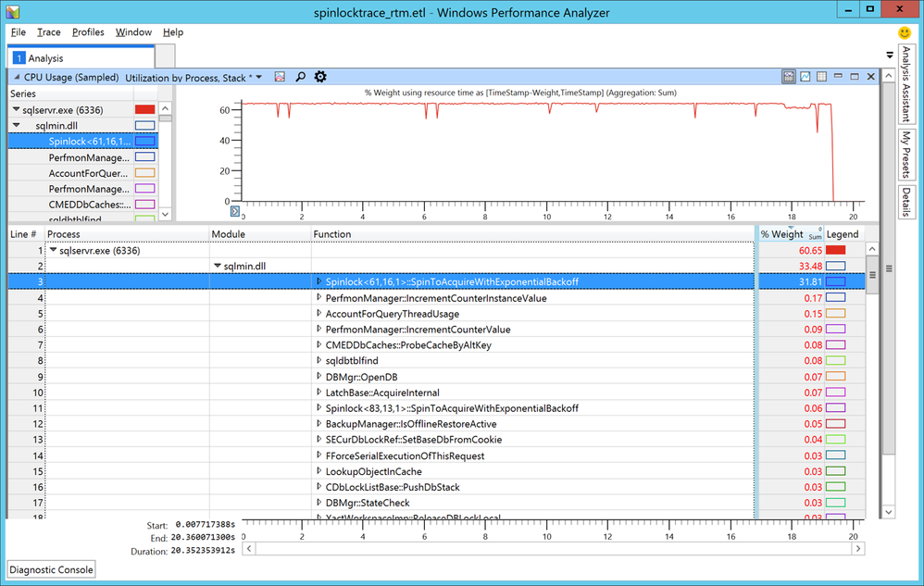924x586 pixels.
Task: Toggle legend swatch for row 60.65
Action: (x=836, y=250)
